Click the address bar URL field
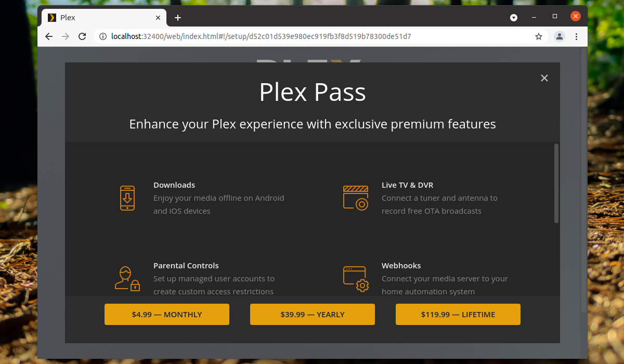 pyautogui.click(x=312, y=36)
